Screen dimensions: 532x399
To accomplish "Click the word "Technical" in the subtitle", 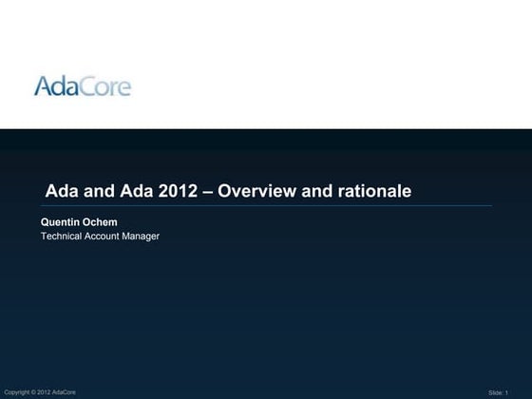I will pos(61,237).
